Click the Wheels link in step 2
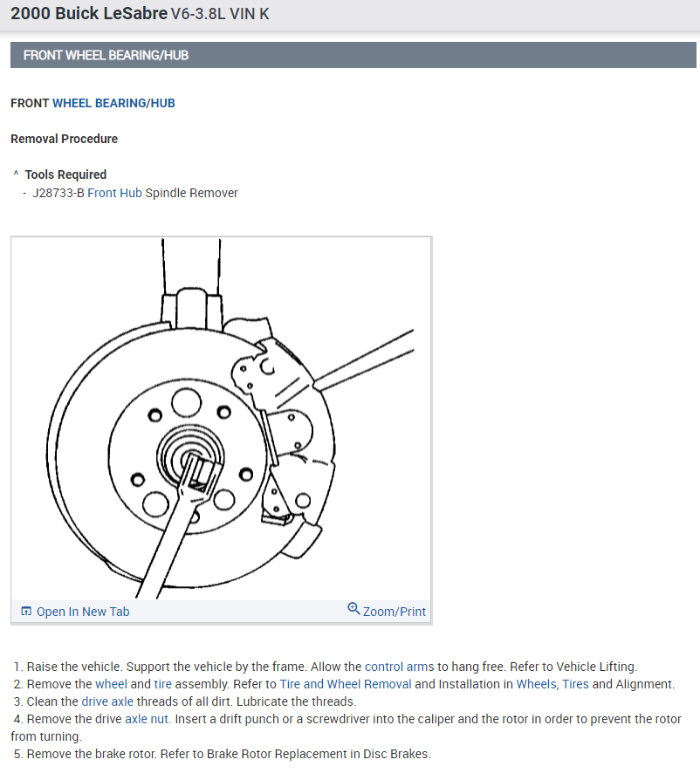Screen dimensions: 700x780 click(x=538, y=684)
